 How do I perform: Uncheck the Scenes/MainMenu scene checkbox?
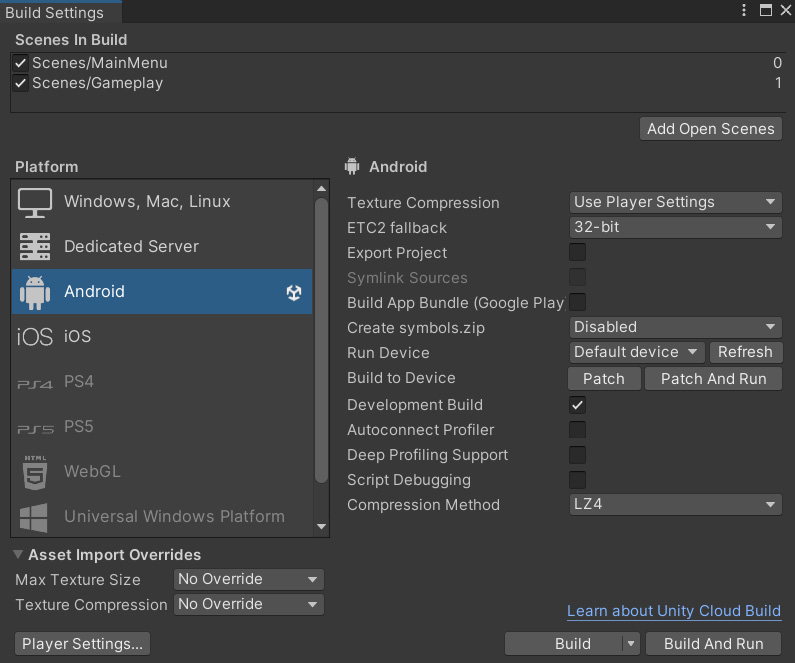20,63
